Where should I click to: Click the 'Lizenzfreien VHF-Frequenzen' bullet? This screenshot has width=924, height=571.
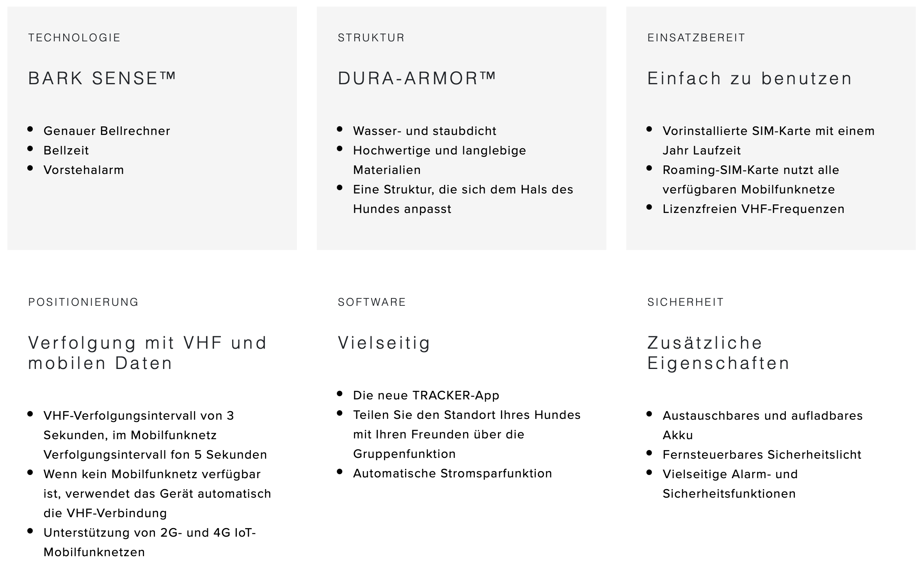click(x=753, y=209)
